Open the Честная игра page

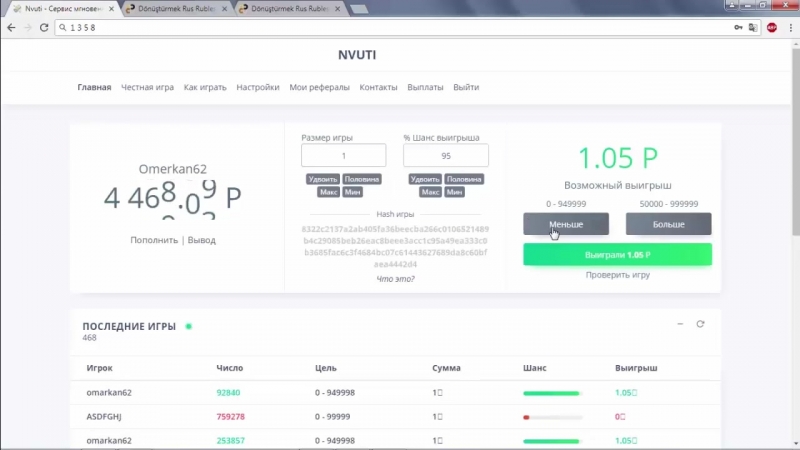tap(147, 87)
